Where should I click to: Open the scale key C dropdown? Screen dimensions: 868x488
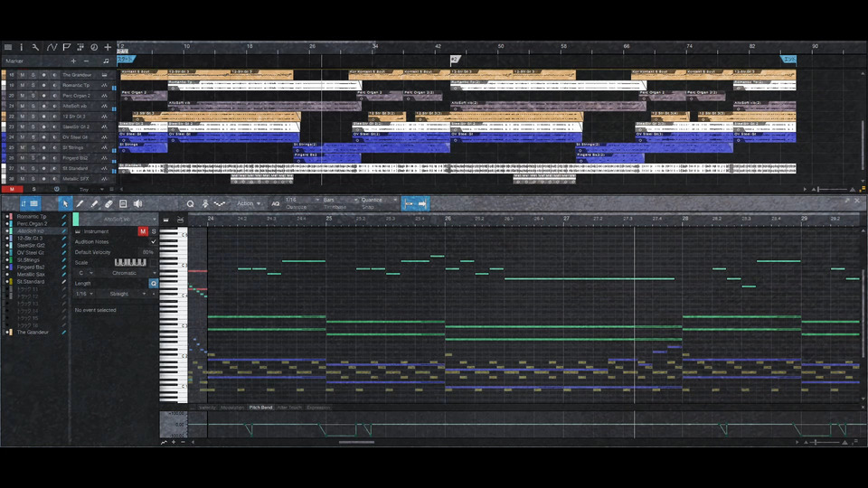click(x=84, y=273)
